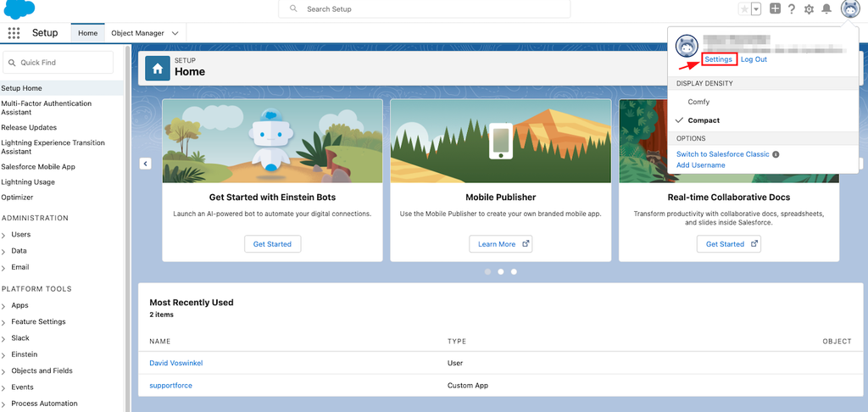Click the Mobile Publisher card image
Screen dimensions: 868x412
(500, 142)
